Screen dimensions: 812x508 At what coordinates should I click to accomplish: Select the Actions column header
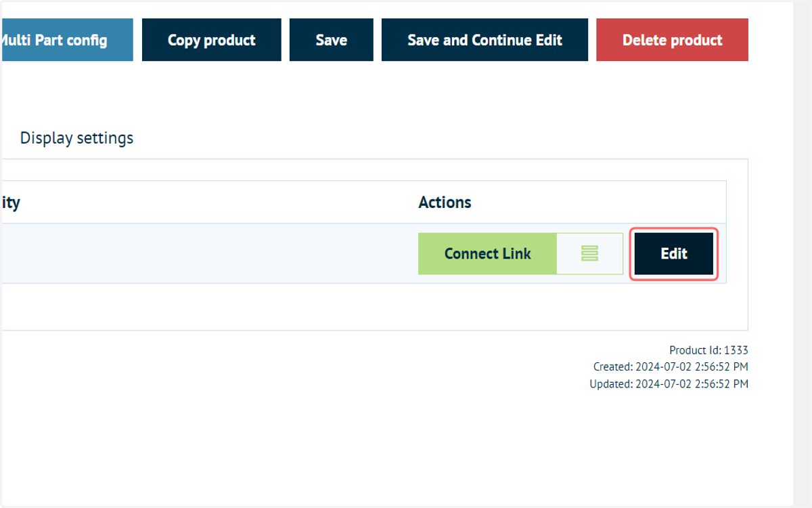[445, 203]
